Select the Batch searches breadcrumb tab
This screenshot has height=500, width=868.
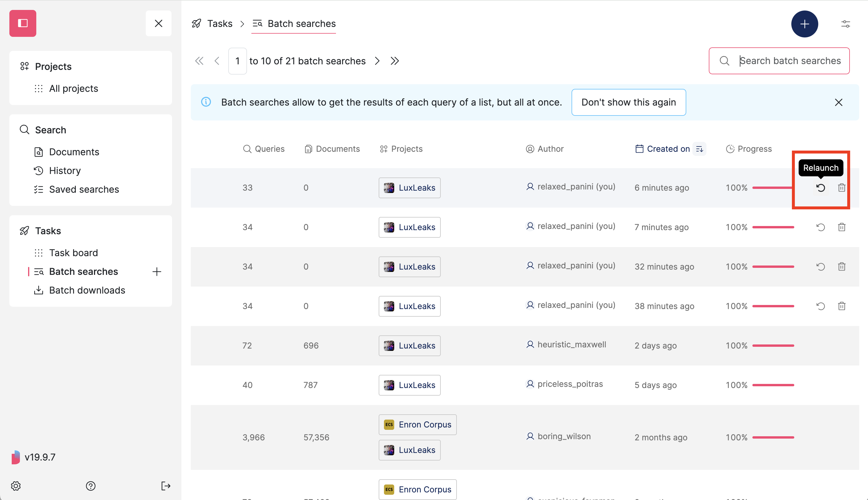coord(301,23)
